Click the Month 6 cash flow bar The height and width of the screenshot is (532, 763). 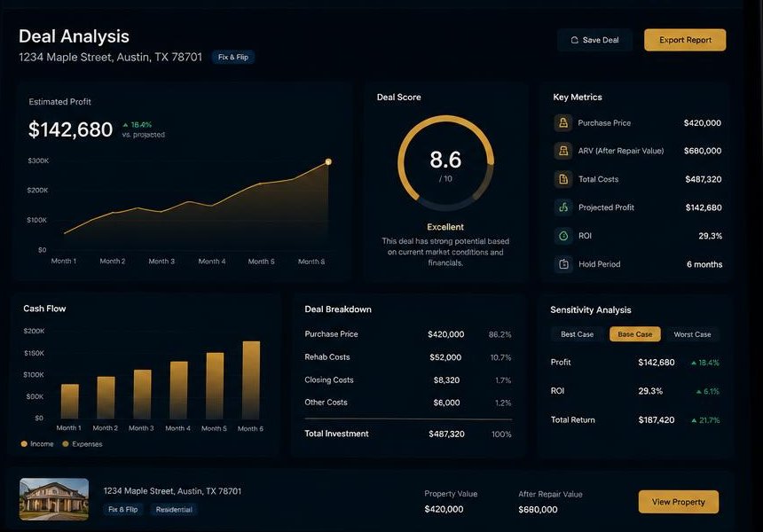tap(251, 380)
